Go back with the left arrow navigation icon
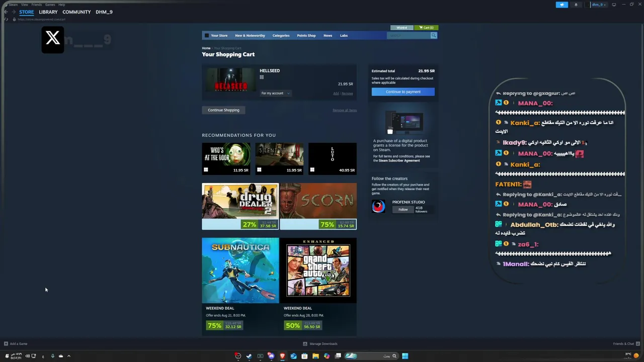This screenshot has height=362, width=644. tap(6, 12)
